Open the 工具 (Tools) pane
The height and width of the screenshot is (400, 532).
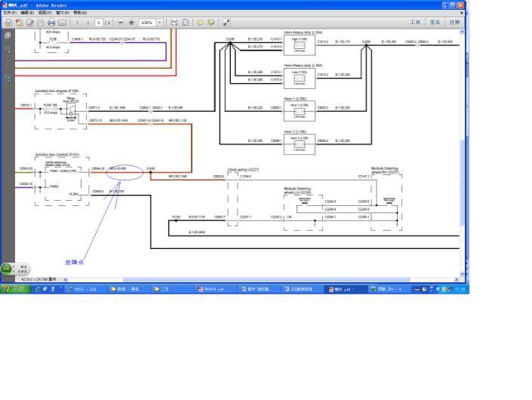coord(415,22)
